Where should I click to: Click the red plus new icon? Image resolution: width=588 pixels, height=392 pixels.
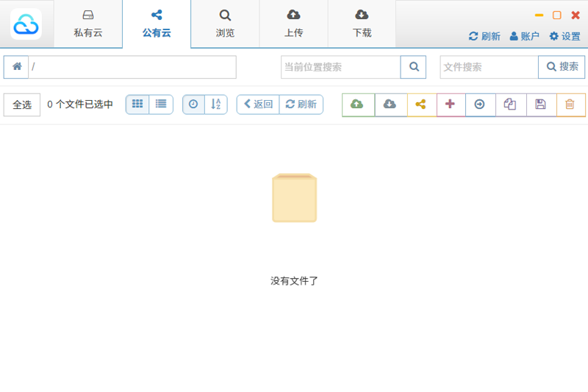point(451,104)
